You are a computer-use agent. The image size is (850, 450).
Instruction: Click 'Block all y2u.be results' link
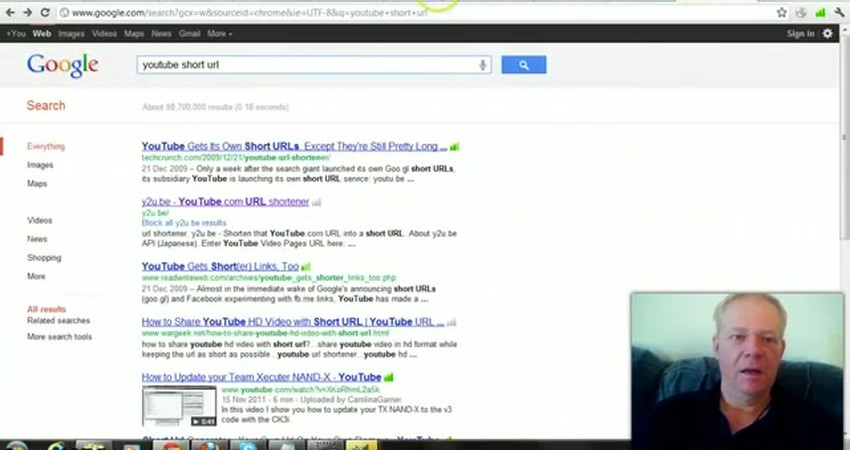tap(184, 223)
